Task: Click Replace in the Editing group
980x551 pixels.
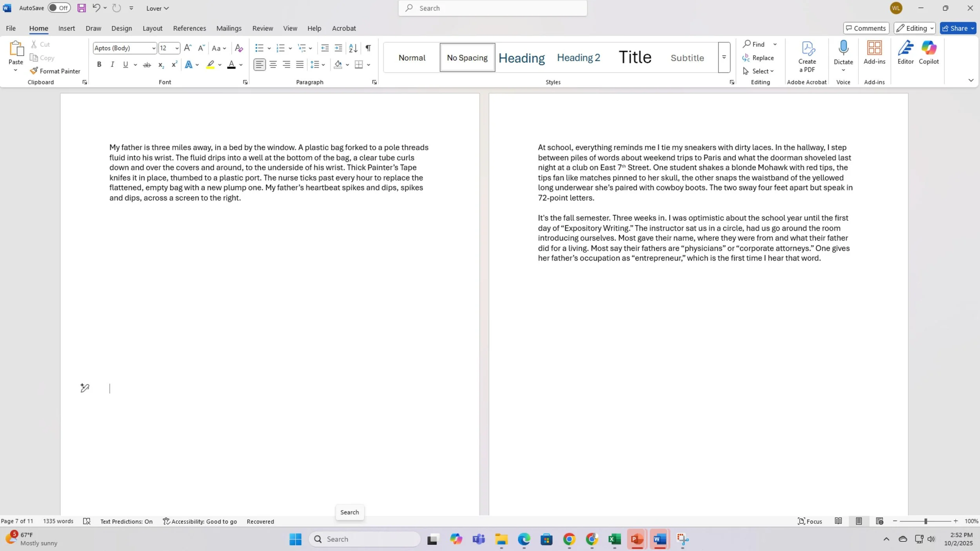Action: (x=758, y=58)
